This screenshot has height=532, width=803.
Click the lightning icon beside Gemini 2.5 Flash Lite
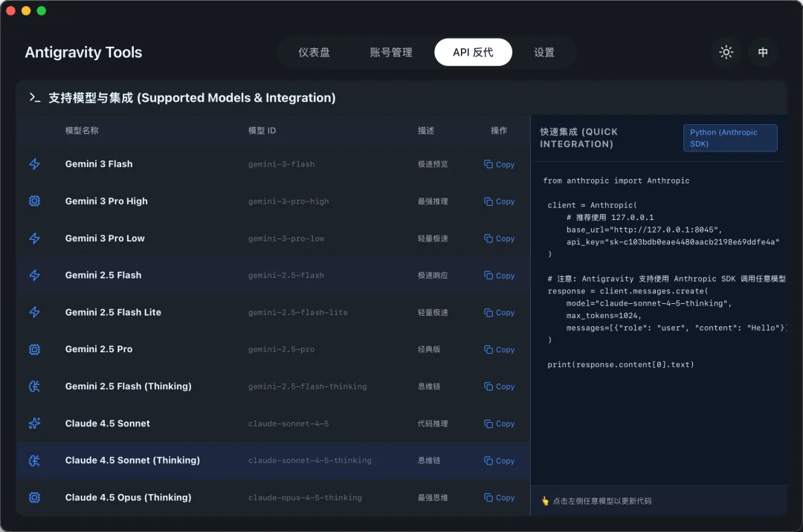coord(34,312)
